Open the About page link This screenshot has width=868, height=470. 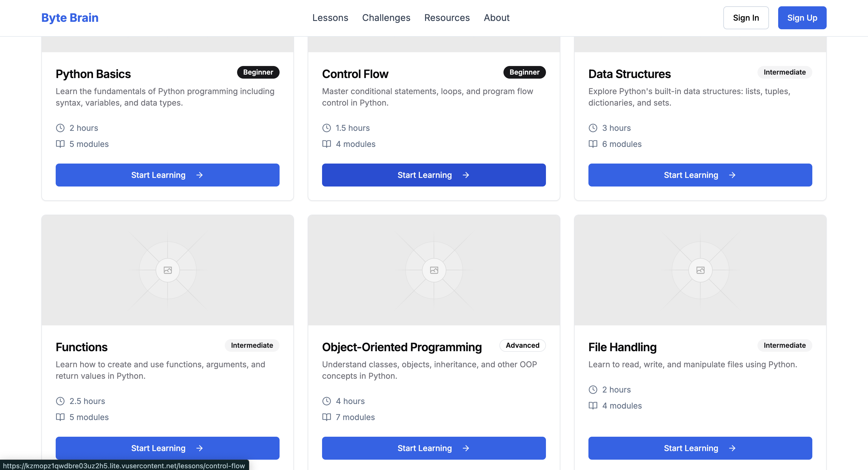coord(496,18)
